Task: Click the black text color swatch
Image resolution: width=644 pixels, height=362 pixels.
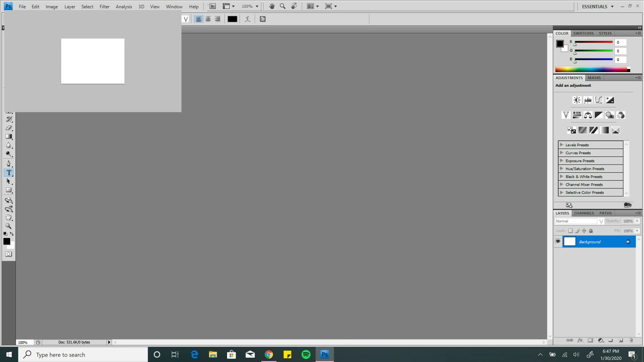Action: point(232,19)
